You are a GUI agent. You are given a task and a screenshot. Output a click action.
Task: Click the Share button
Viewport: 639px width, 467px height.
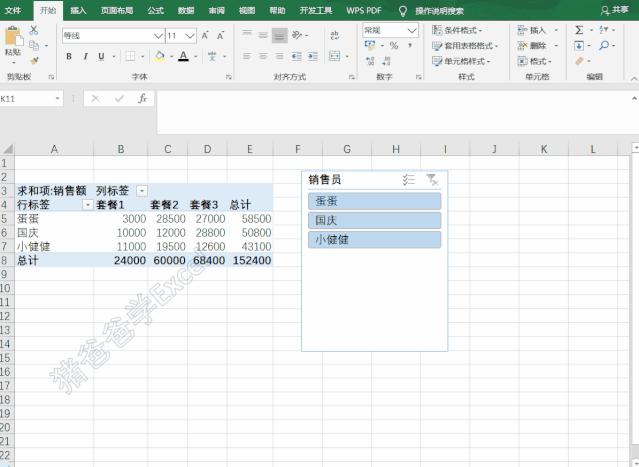coord(615,10)
